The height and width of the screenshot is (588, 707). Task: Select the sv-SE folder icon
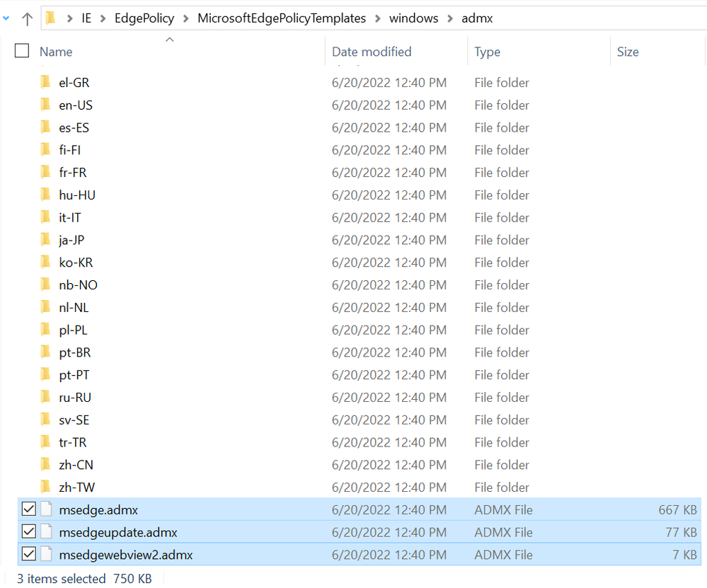click(x=45, y=420)
